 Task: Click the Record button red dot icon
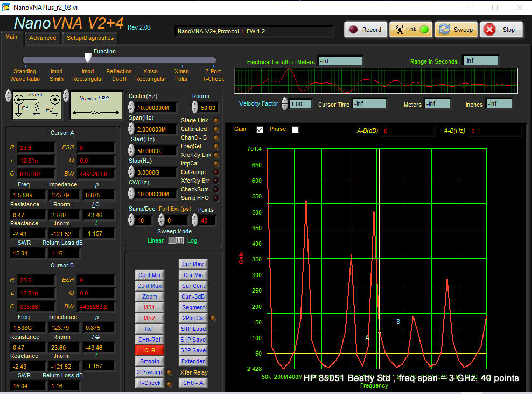[354, 30]
